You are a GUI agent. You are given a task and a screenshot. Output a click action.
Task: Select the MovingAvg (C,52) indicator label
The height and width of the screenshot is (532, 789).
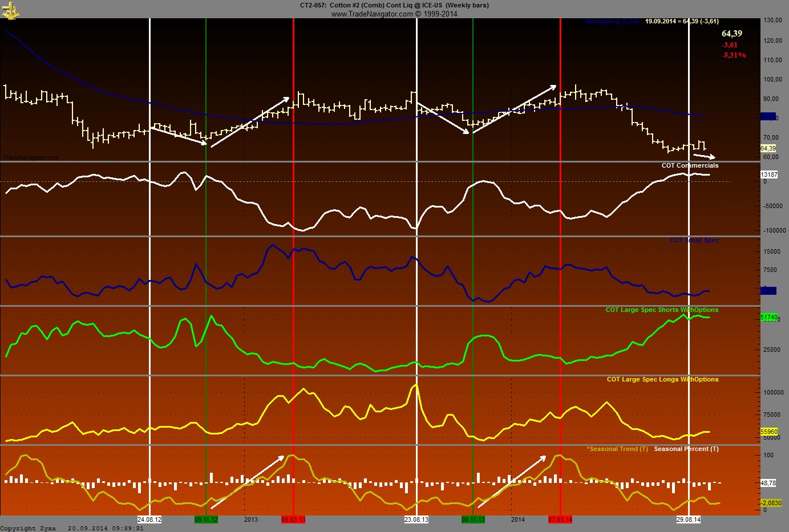[x=612, y=22]
